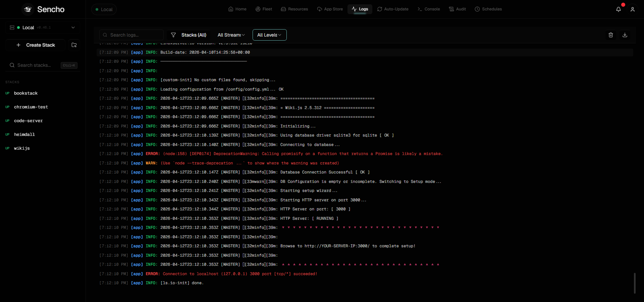Image resolution: width=644 pixels, height=302 pixels.
Task: Click the magnifier icon in Search logs
Action: point(105,35)
